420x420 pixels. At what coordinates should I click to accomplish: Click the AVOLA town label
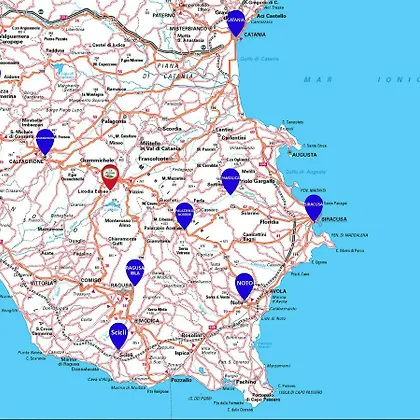(x=278, y=291)
